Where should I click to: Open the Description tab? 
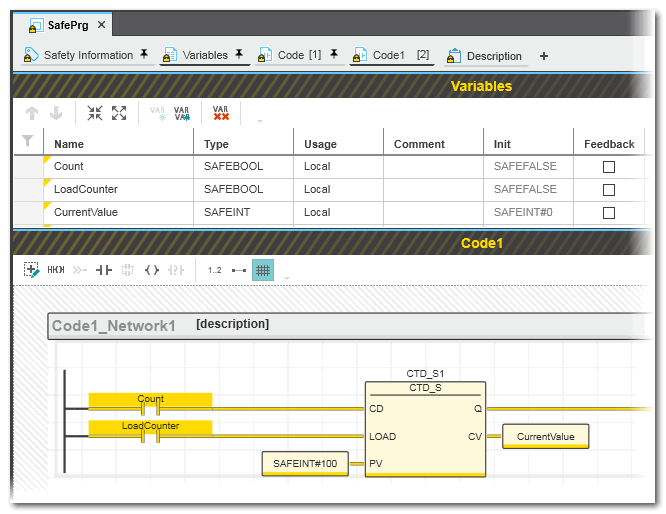click(493, 56)
